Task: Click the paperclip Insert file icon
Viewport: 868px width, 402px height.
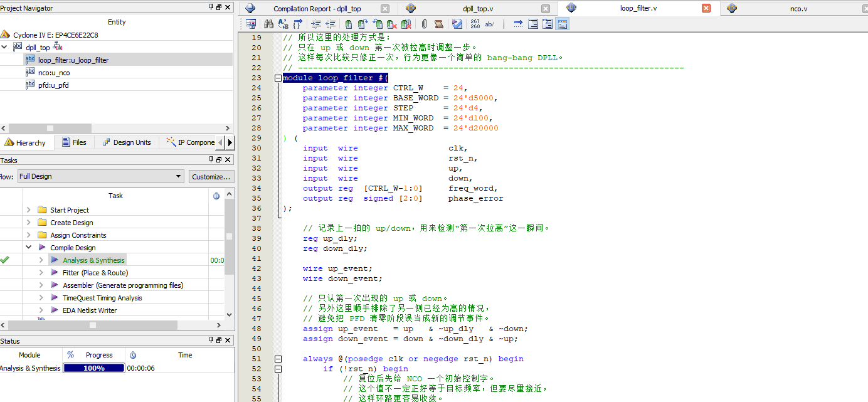Action: coord(424,24)
